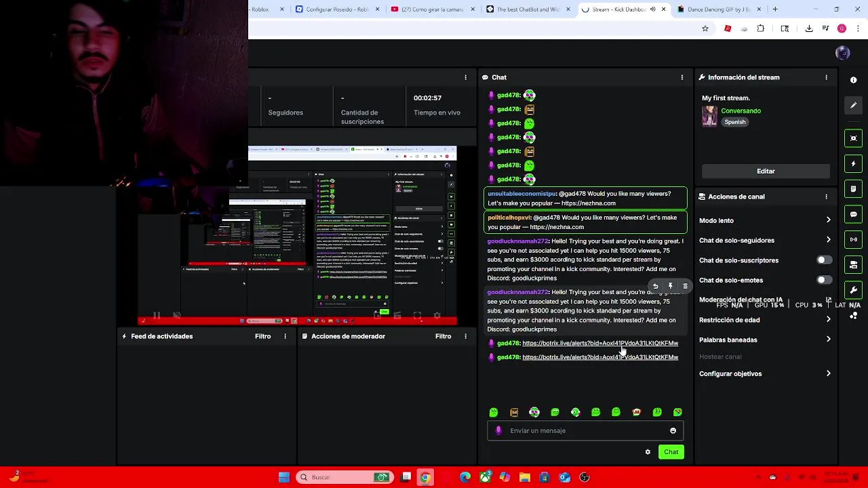
Task: Click the lightning bolt sidebar icon
Action: (x=853, y=164)
